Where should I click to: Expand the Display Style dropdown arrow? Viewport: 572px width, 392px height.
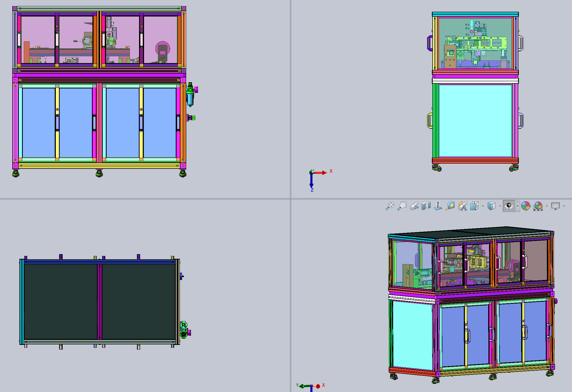click(500, 206)
